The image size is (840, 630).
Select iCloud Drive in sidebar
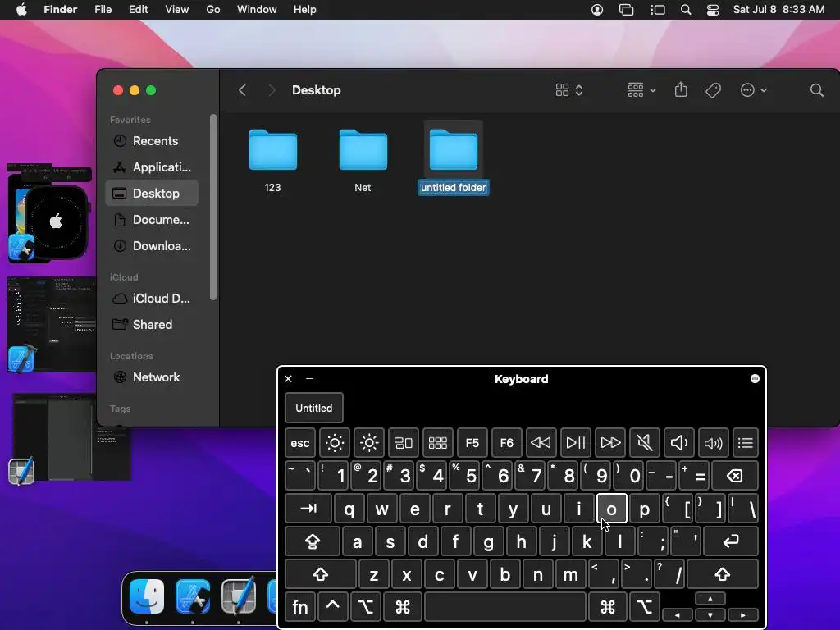pos(152,299)
